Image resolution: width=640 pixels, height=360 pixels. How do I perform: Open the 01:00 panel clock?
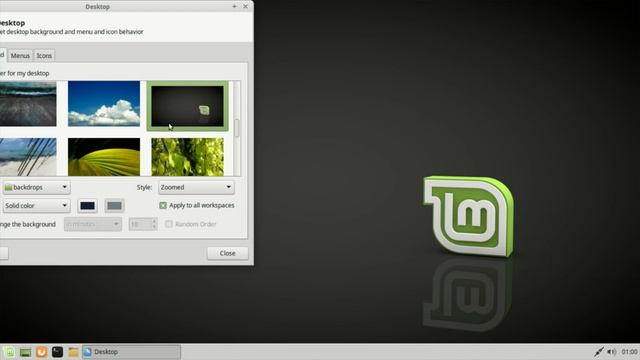pos(629,352)
